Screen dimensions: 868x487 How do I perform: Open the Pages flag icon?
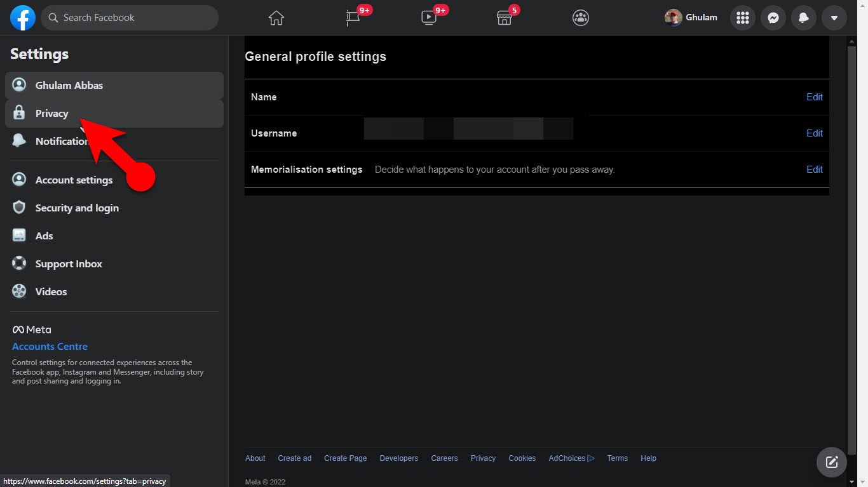coord(353,18)
